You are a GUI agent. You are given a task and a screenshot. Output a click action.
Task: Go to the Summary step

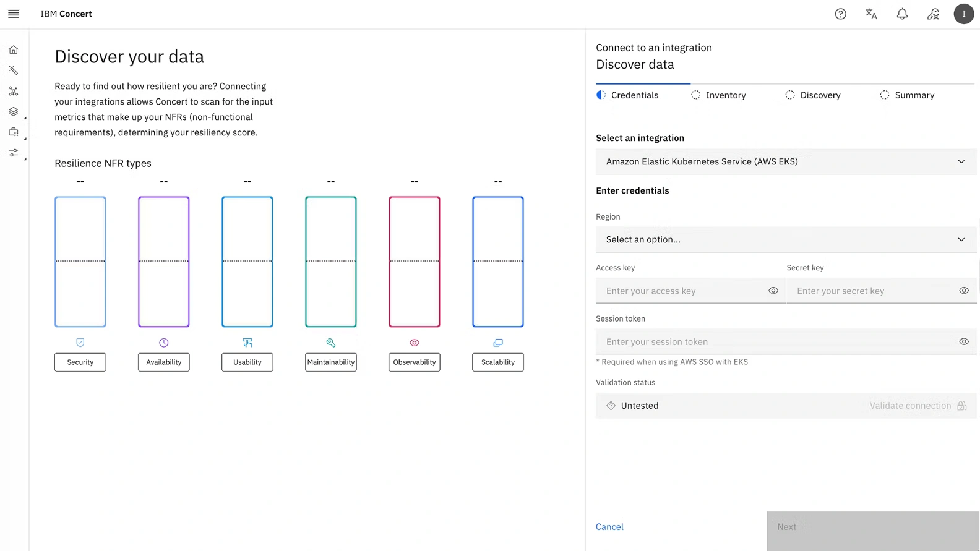(x=914, y=95)
